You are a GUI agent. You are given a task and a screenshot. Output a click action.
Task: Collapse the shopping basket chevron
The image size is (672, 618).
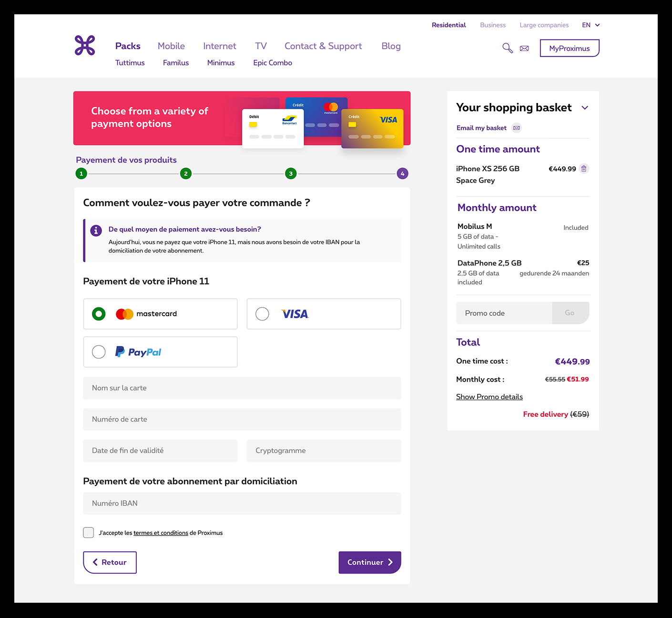click(x=585, y=108)
